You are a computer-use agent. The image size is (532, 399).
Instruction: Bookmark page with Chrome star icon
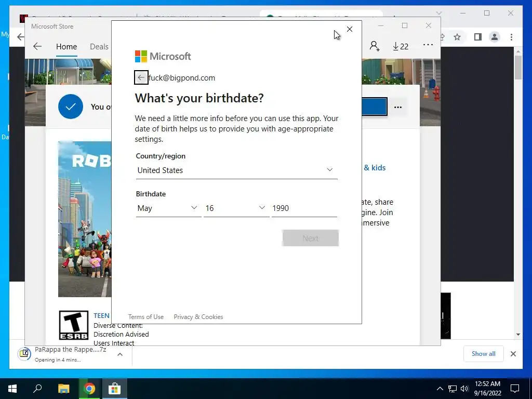point(457,37)
